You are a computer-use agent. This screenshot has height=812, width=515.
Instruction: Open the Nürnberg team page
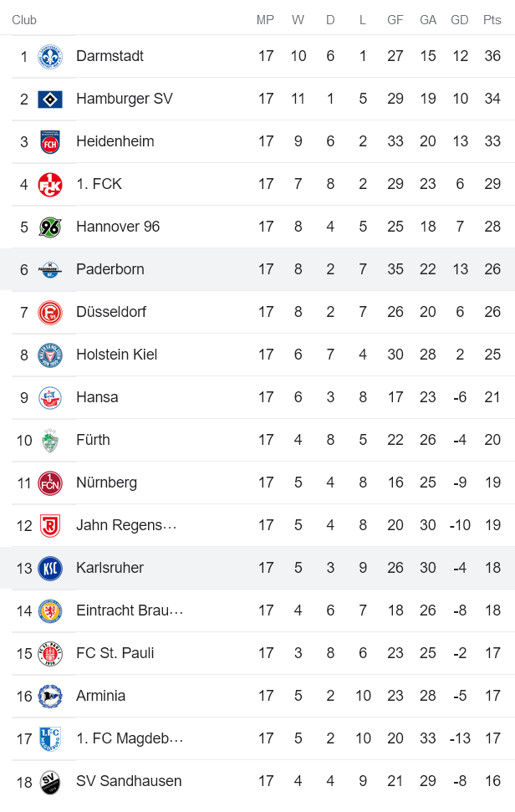(105, 482)
